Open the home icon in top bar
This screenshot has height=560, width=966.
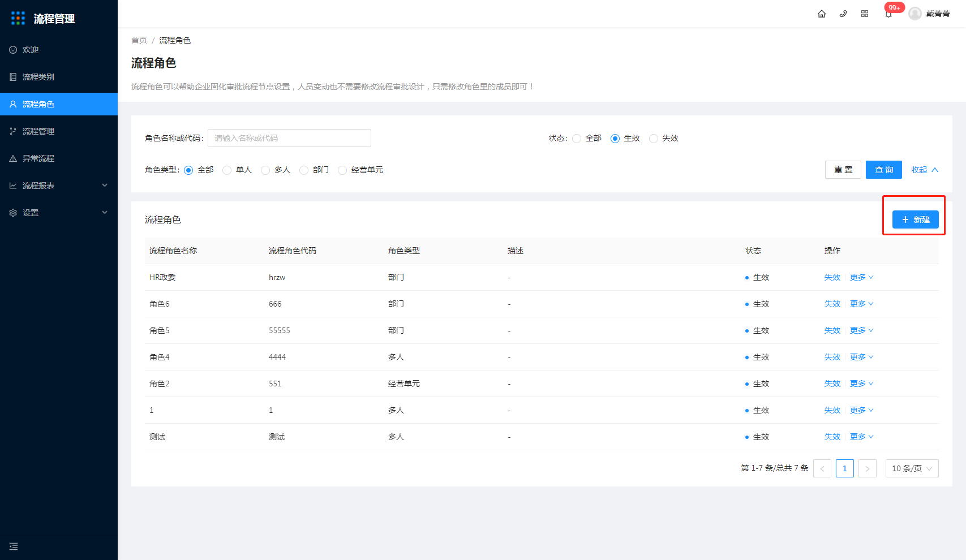822,14
